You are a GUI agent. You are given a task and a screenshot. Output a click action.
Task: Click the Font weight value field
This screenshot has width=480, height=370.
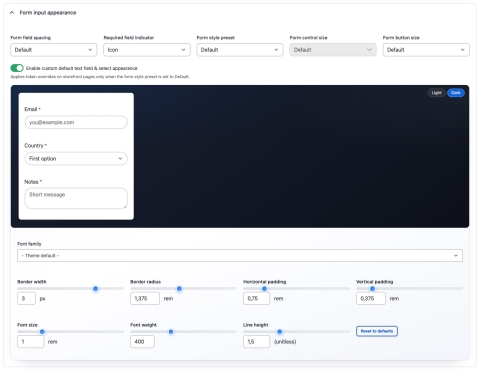point(142,342)
